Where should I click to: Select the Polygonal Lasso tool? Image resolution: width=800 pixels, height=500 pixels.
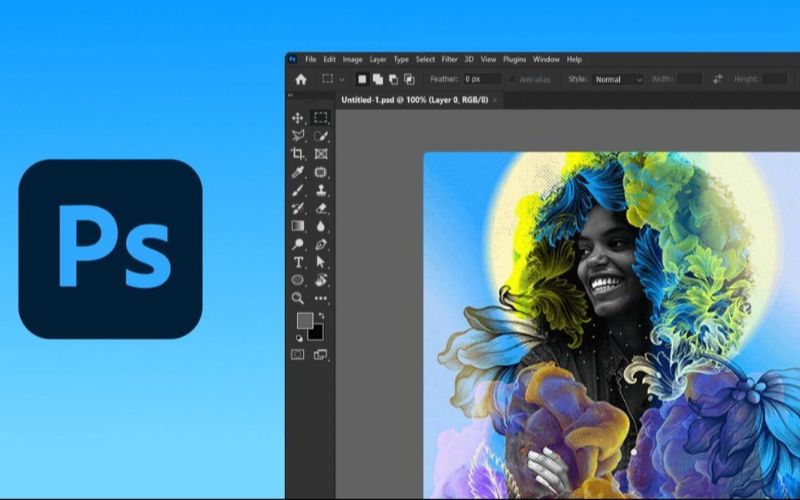coord(298,135)
